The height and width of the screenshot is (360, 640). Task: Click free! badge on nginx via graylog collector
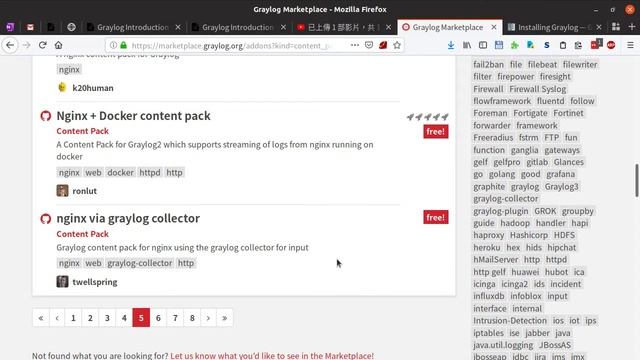(x=436, y=217)
